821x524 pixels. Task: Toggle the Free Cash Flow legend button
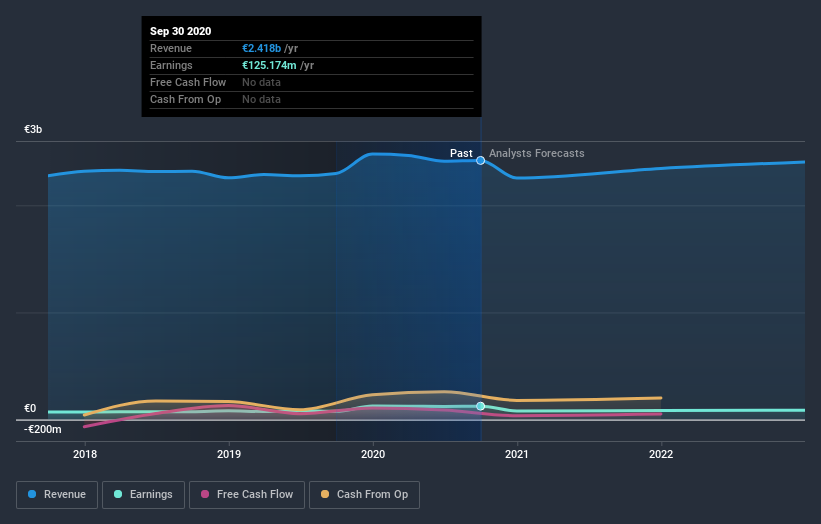pyautogui.click(x=247, y=495)
